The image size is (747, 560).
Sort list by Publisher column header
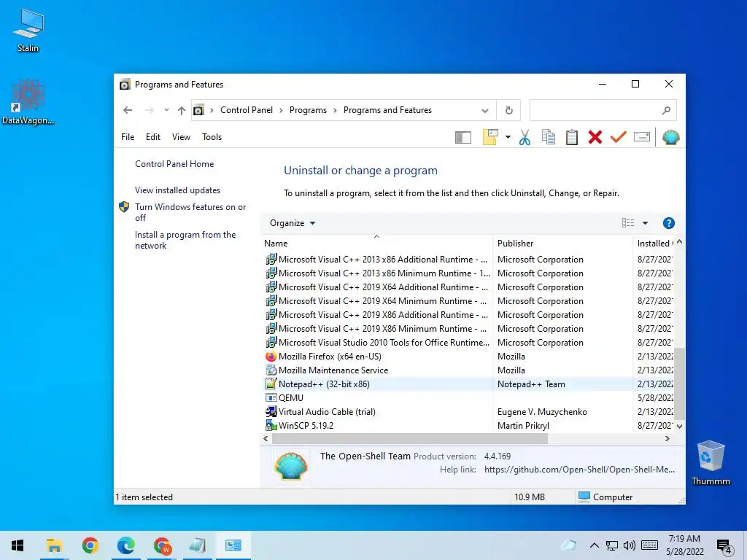562,244
